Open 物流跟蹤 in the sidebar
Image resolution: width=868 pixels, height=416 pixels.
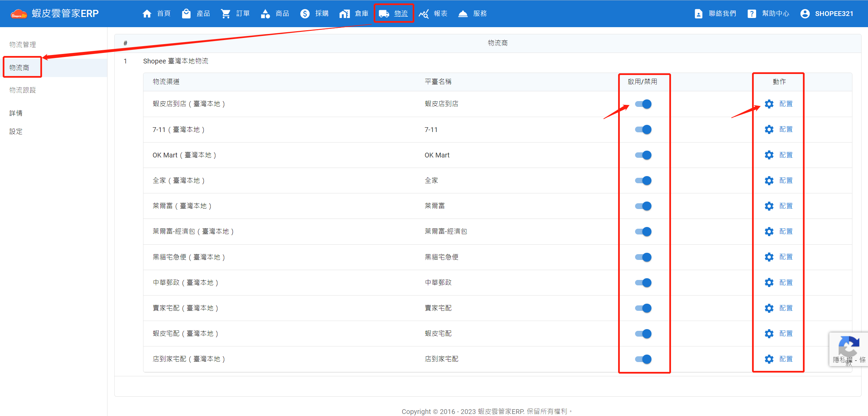click(x=23, y=90)
